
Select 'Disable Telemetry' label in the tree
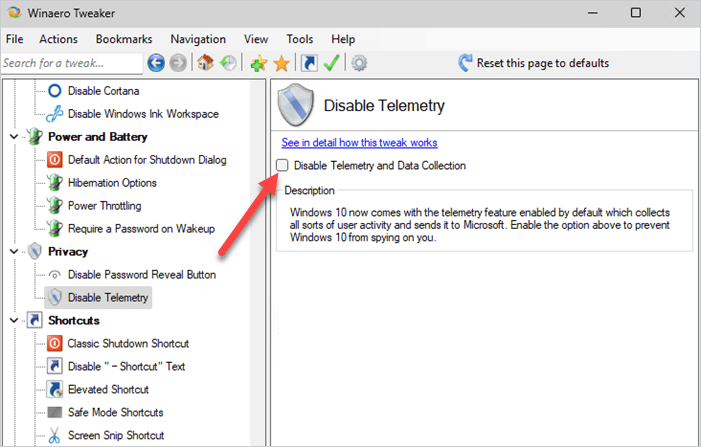[108, 298]
